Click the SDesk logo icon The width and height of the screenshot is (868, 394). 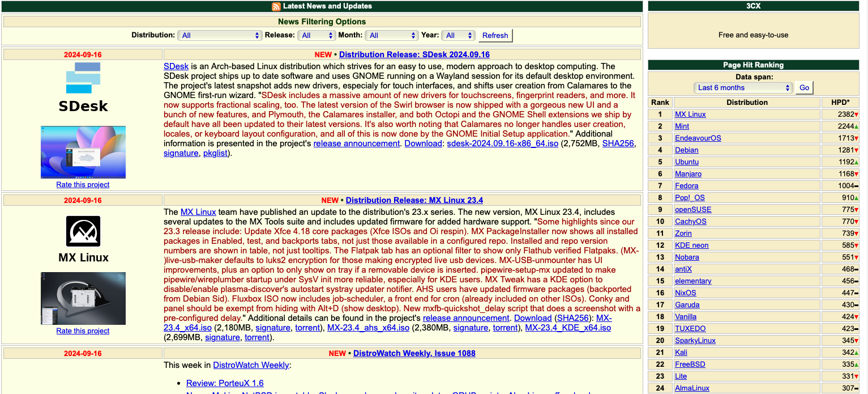[x=83, y=78]
